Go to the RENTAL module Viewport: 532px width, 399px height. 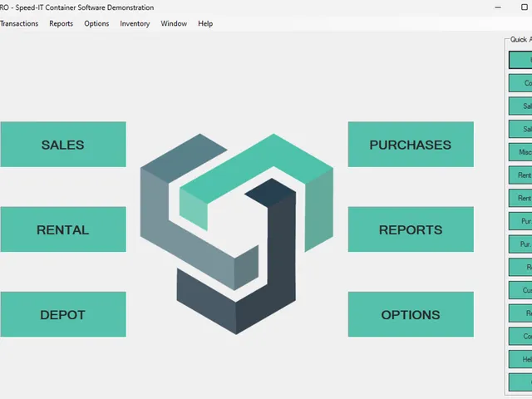pyautogui.click(x=63, y=229)
